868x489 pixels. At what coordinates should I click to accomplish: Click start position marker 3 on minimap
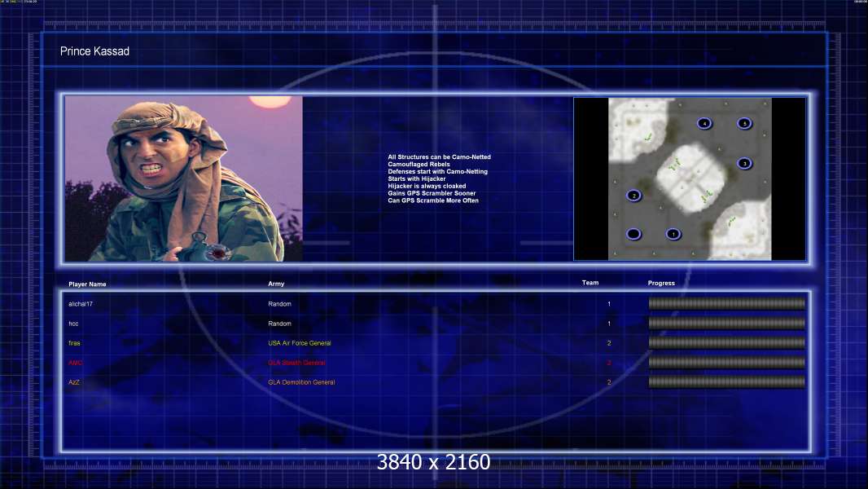(x=744, y=163)
